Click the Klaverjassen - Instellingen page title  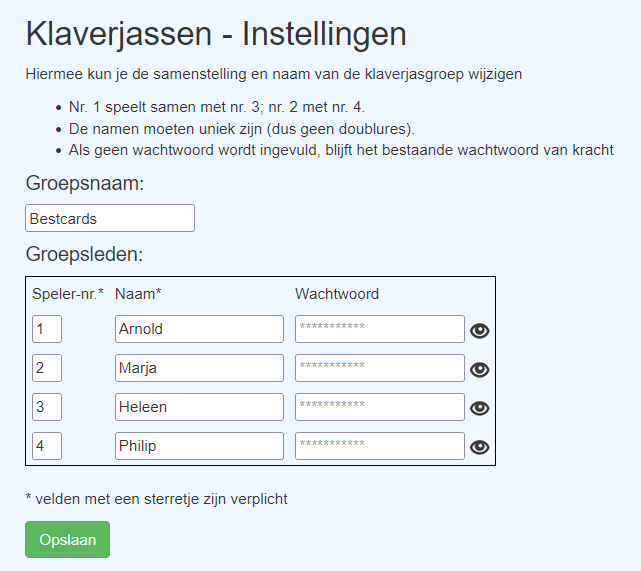[216, 34]
